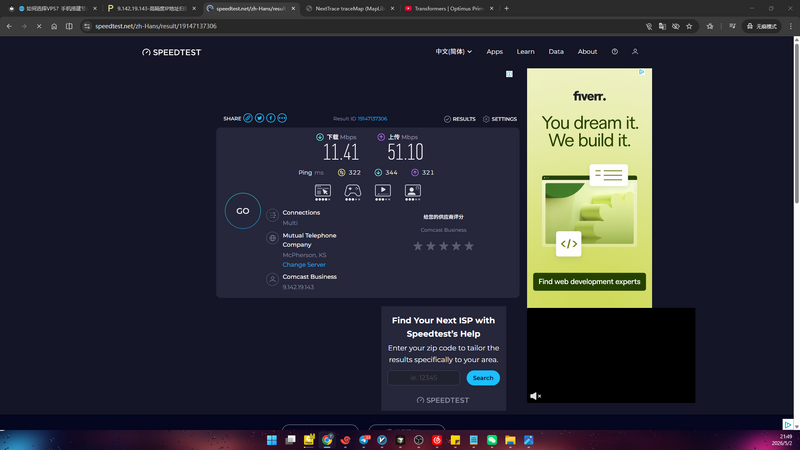Screen dimensions: 800x450
Task: Click the download ping icon beside 344
Action: tap(378, 172)
